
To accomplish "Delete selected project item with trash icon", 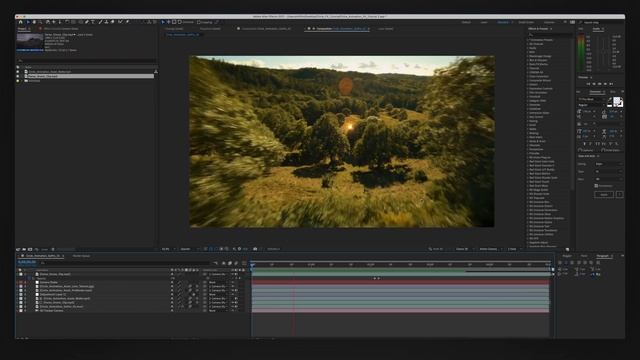I will [53, 249].
